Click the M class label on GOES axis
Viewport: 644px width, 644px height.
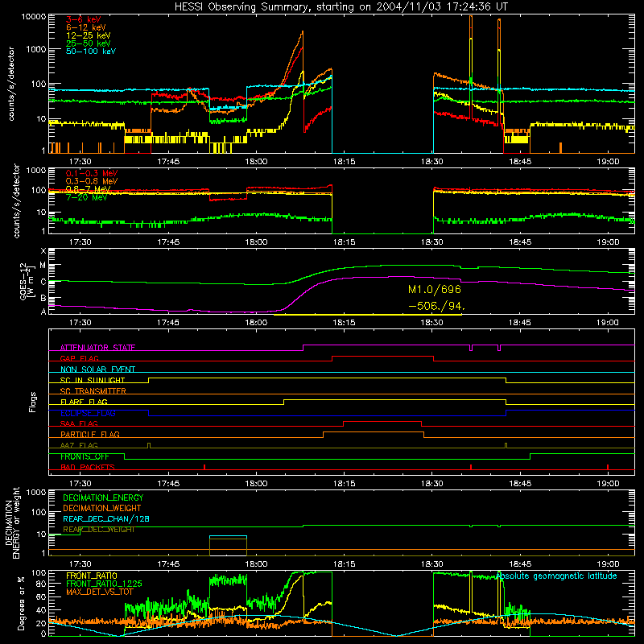pos(43,266)
